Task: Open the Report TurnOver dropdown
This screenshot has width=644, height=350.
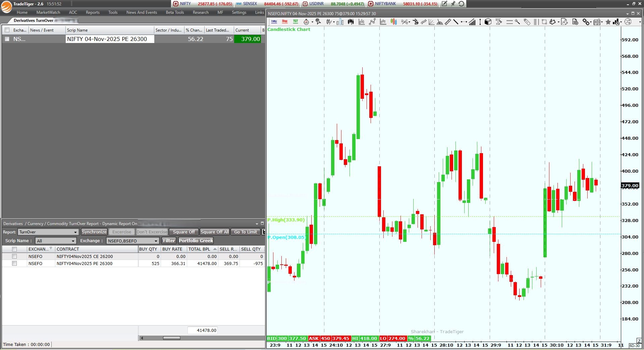Action: (48, 232)
